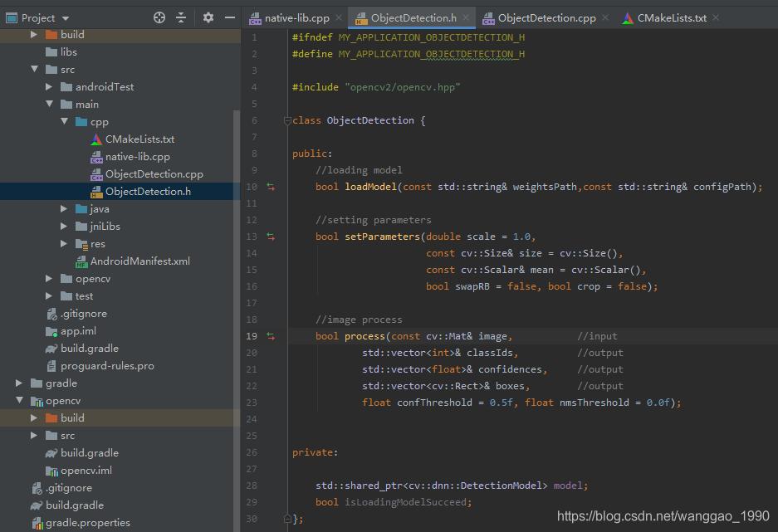Screen dimensions: 778x532
Task: Click gradle.properties file icon in tree
Action: [37, 523]
